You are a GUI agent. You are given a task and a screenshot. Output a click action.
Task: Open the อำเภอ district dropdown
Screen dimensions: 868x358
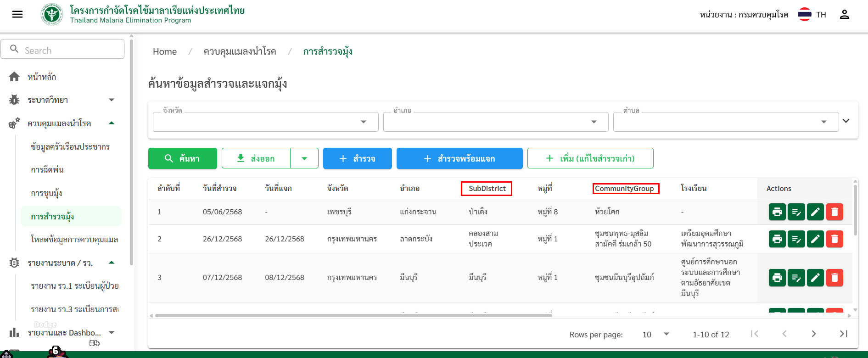(495, 122)
